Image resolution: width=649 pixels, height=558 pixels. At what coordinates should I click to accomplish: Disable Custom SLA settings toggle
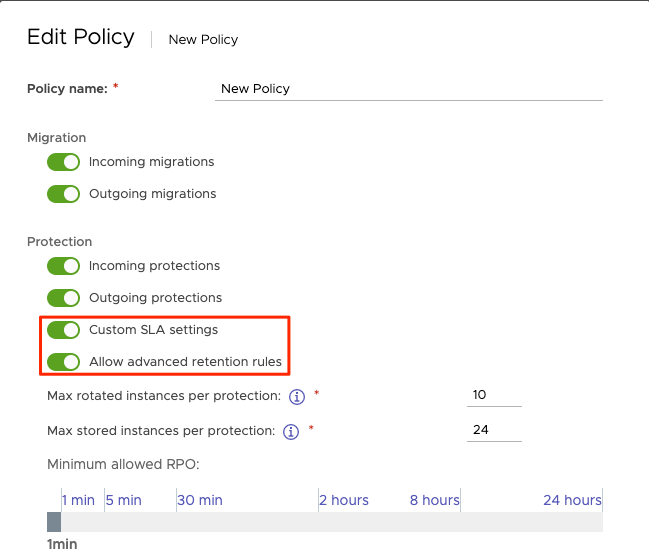pyautogui.click(x=64, y=330)
